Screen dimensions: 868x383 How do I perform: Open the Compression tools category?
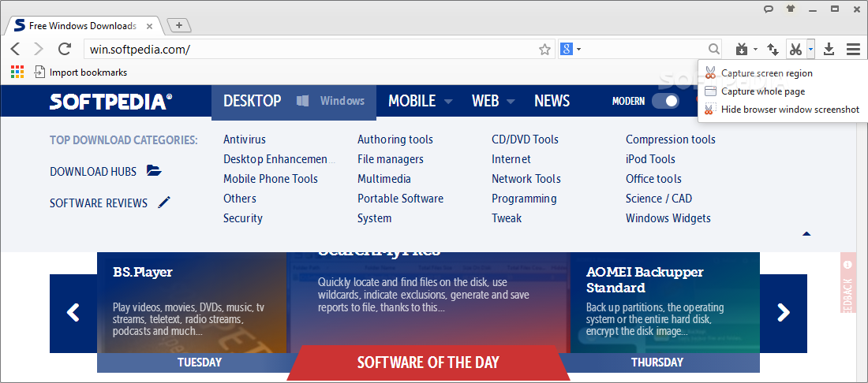click(671, 139)
